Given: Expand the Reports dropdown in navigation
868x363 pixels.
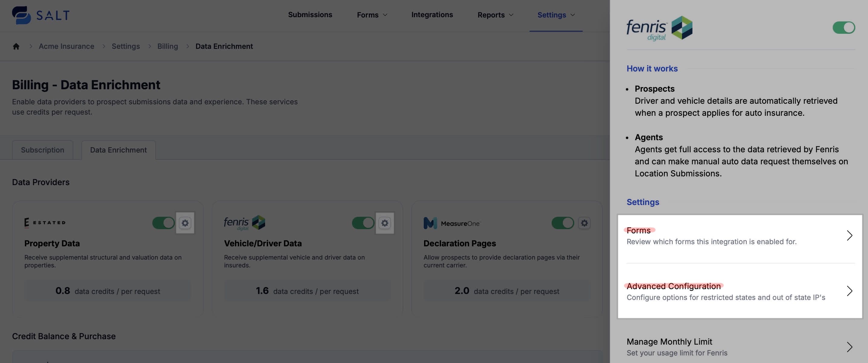Looking at the screenshot, I should click(x=495, y=15).
